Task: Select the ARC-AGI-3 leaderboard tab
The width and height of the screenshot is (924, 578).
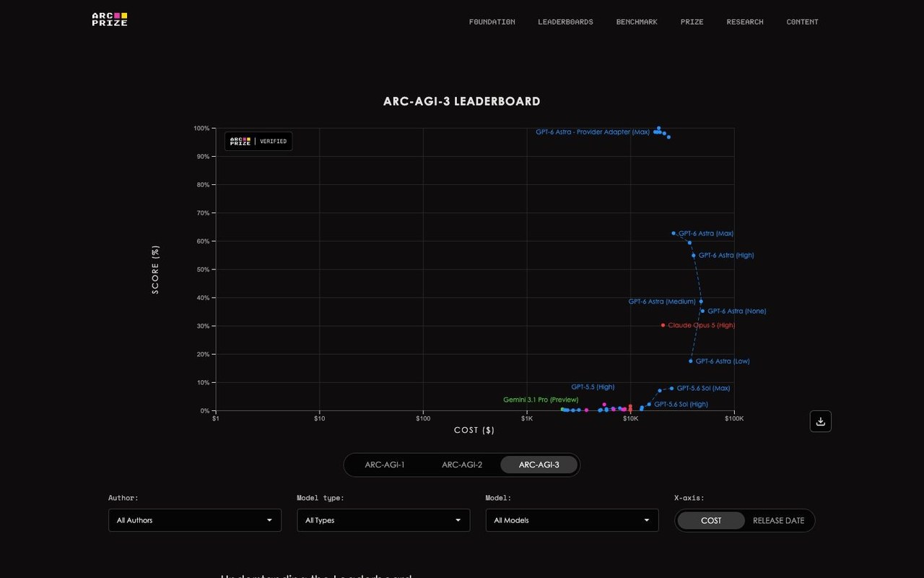Action: click(x=539, y=465)
